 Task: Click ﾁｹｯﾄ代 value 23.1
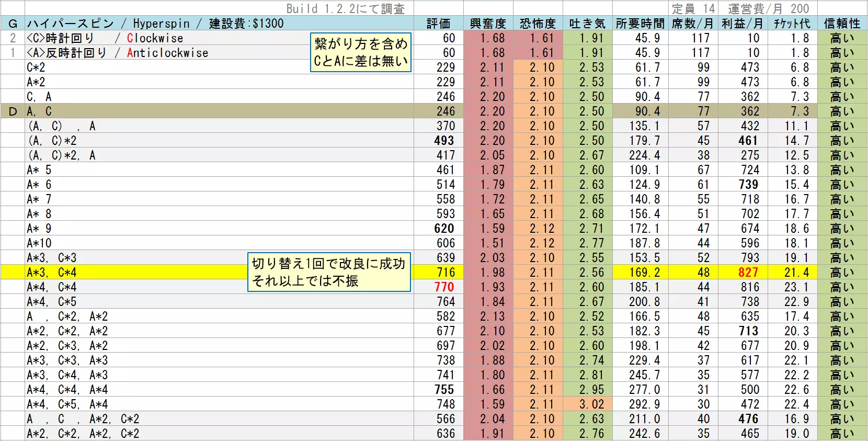pos(796,287)
